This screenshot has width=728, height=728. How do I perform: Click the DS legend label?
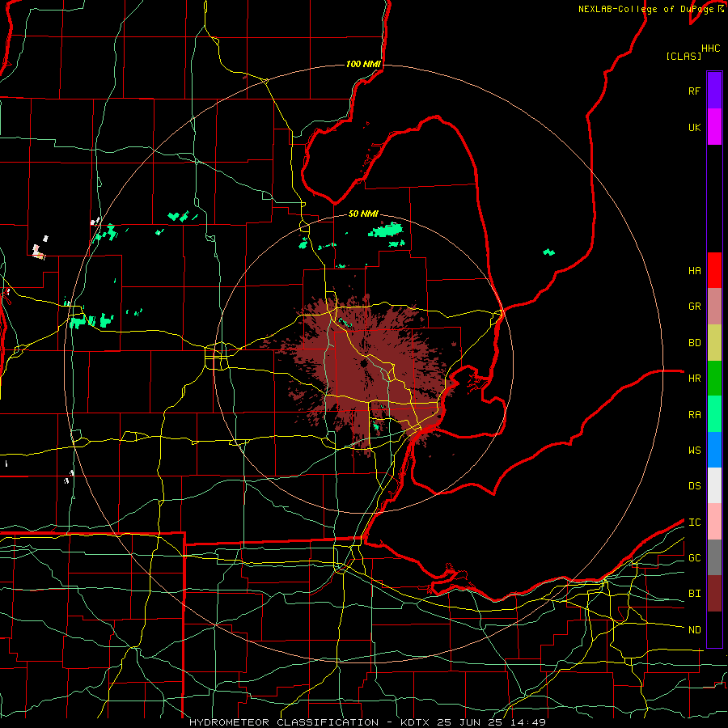[695, 486]
